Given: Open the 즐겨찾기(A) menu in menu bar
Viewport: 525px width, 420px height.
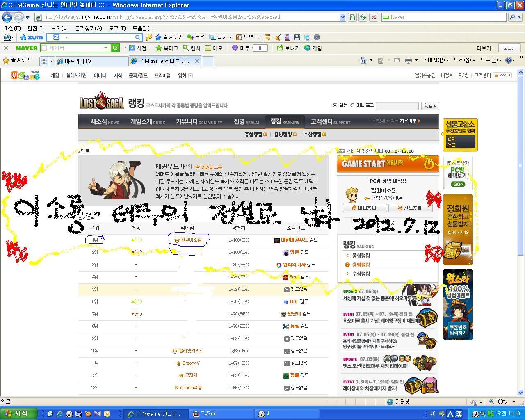Looking at the screenshot, I should click(x=88, y=28).
